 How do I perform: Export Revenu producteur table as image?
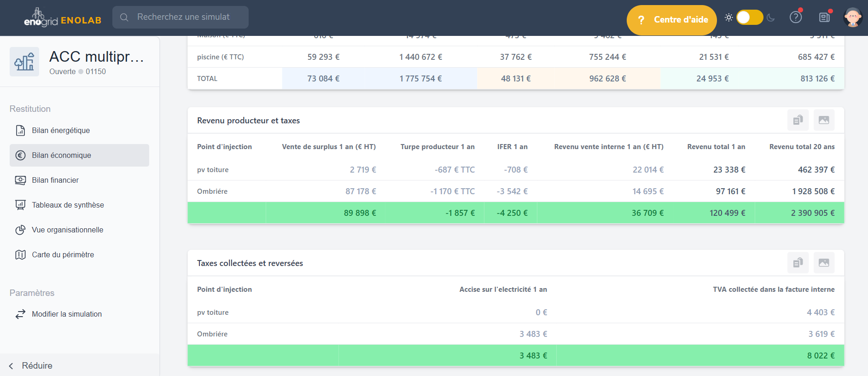point(824,120)
